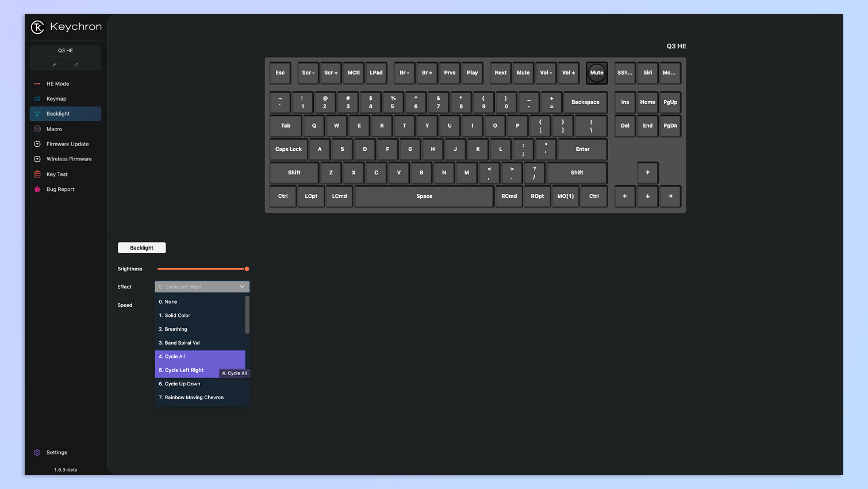The image size is (868, 489).
Task: Open Keymap via its keyboard icon
Action: [x=37, y=99]
